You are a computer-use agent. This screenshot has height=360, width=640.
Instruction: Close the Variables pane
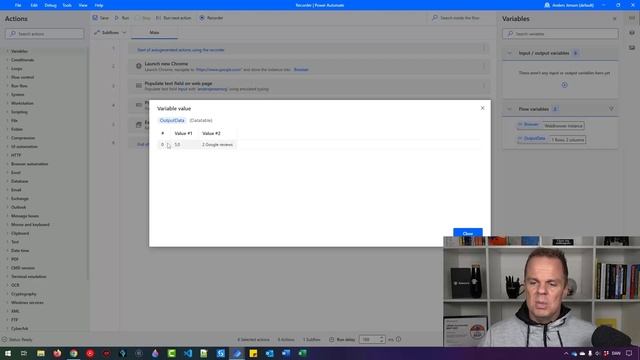click(x=615, y=19)
